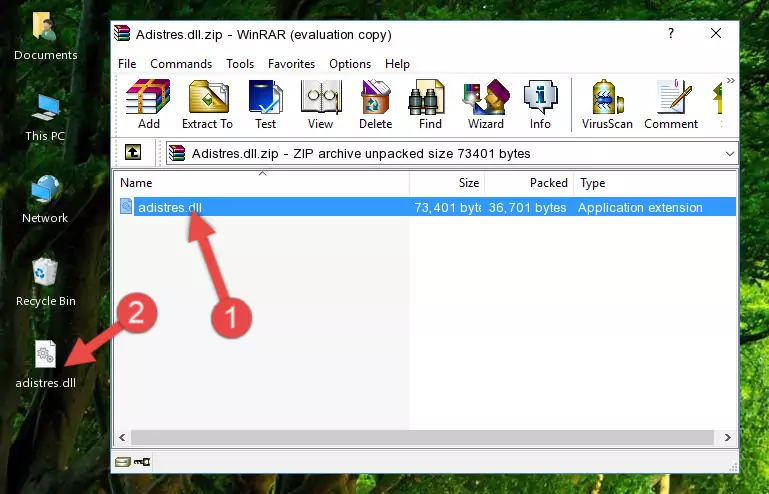Open the Commands menu

coord(181,64)
